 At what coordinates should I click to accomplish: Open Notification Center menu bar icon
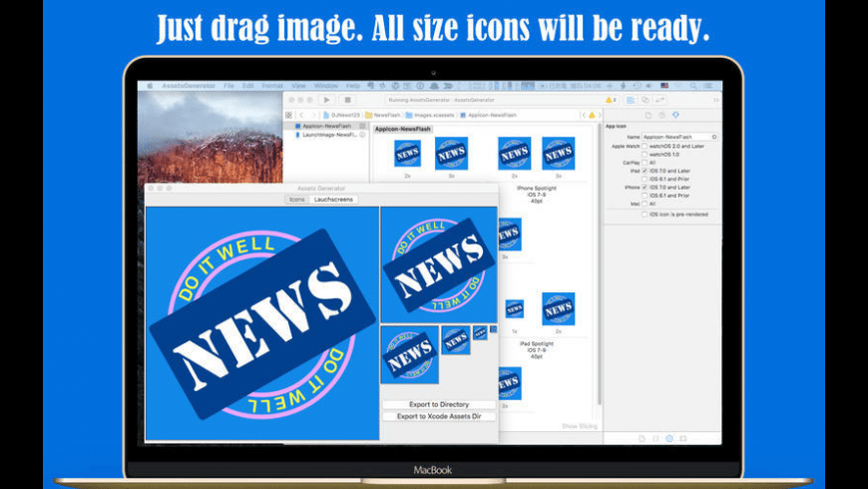pyautogui.click(x=708, y=86)
